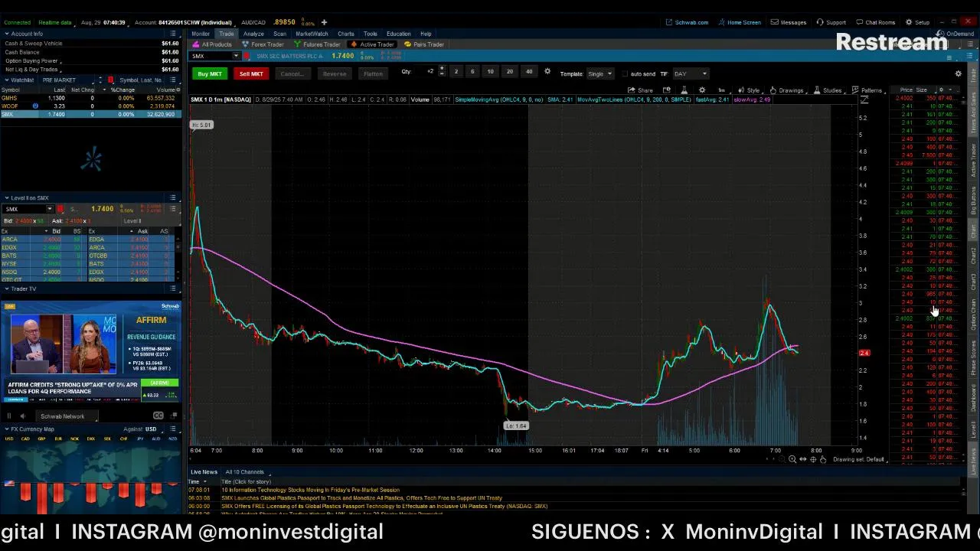Screen dimensions: 980x551
Task: Open the Support headset link
Action: 831,22
